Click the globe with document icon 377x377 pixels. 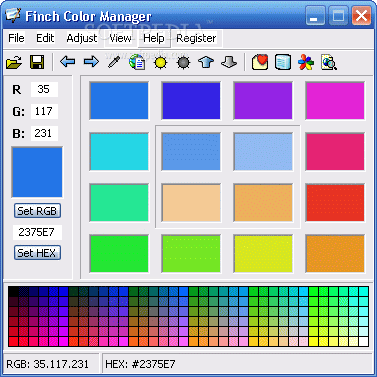click(137, 62)
